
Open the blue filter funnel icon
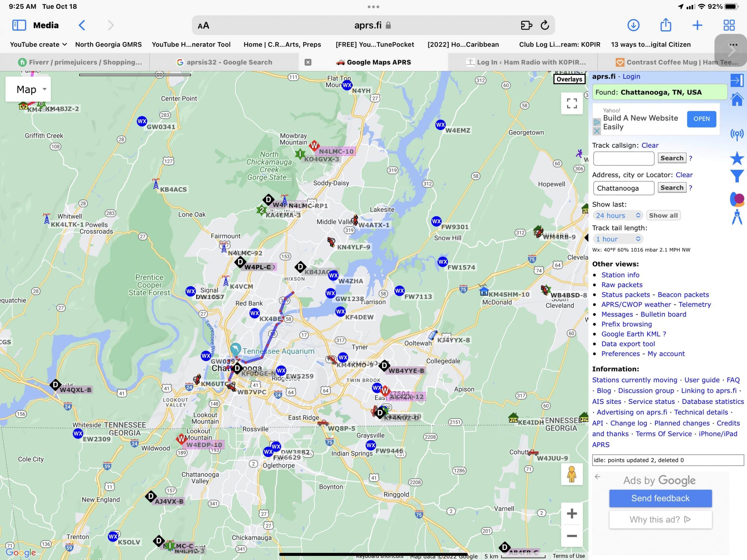736,176
